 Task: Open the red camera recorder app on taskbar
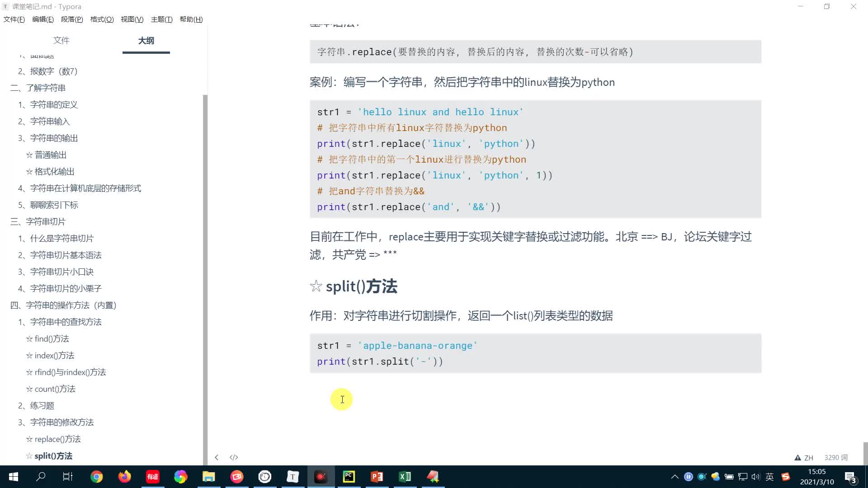click(236, 477)
